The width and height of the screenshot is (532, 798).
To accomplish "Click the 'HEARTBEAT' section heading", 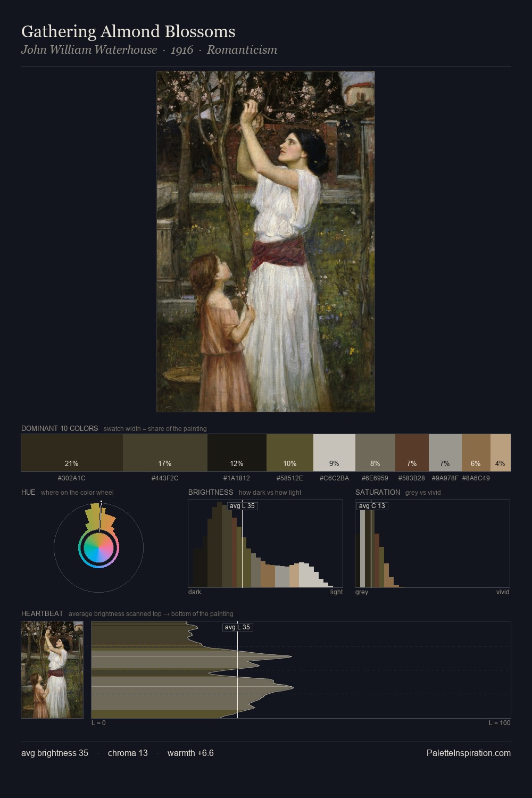I will [x=42, y=613].
